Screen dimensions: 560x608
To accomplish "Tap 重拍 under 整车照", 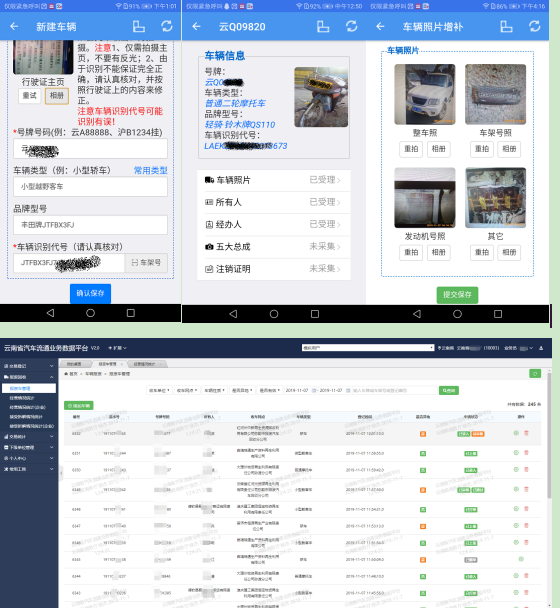I will [411, 149].
